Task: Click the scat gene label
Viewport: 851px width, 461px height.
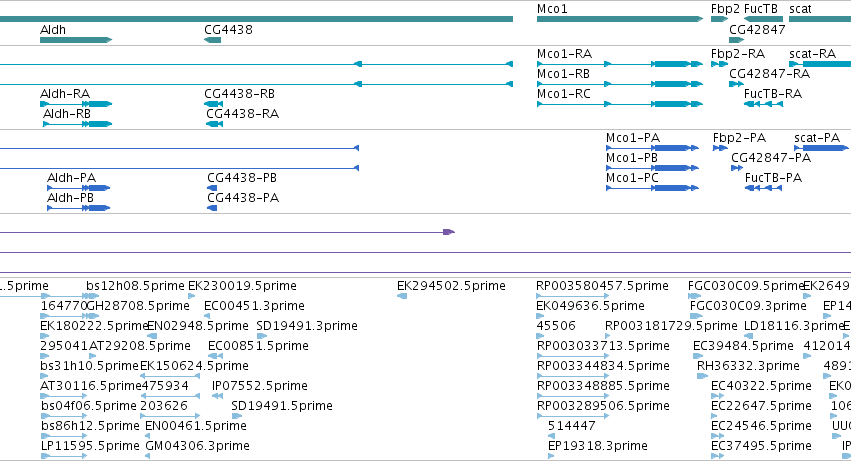Action: tap(800, 9)
